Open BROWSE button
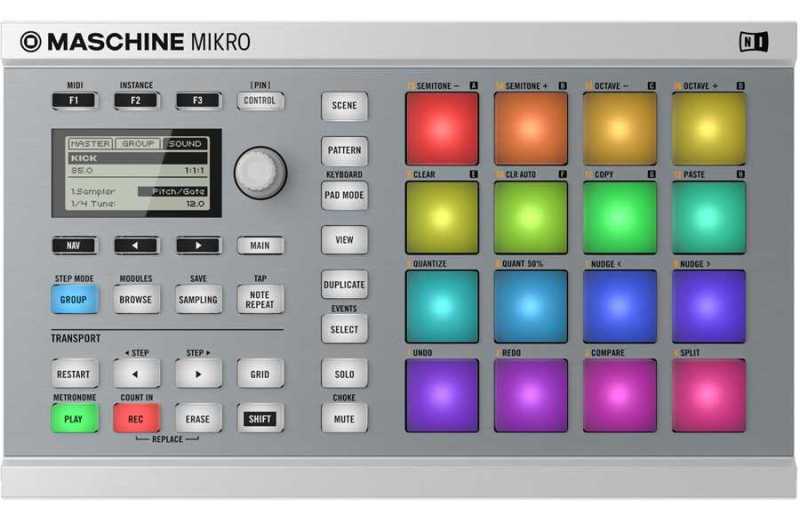This screenshot has height=523, width=800. (136, 300)
